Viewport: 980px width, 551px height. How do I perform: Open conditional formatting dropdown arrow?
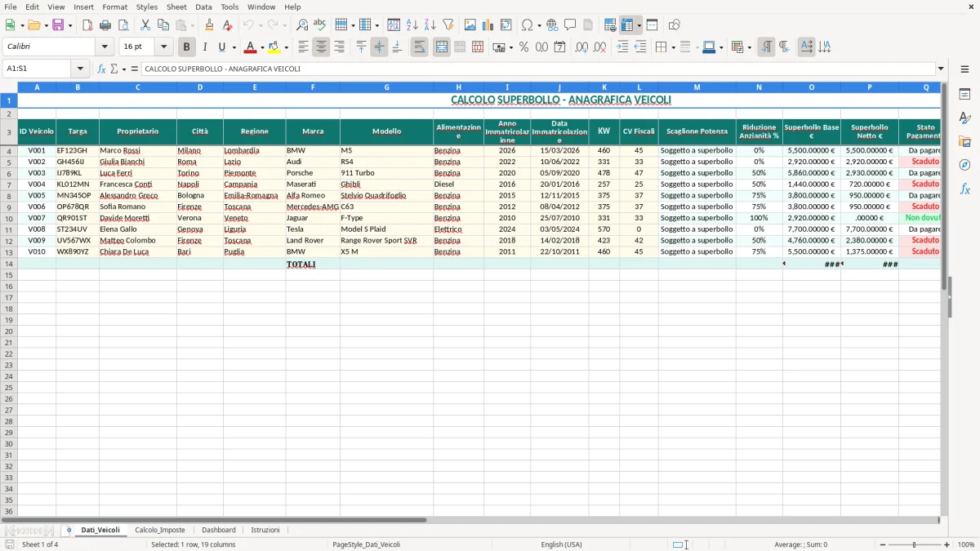coord(749,47)
